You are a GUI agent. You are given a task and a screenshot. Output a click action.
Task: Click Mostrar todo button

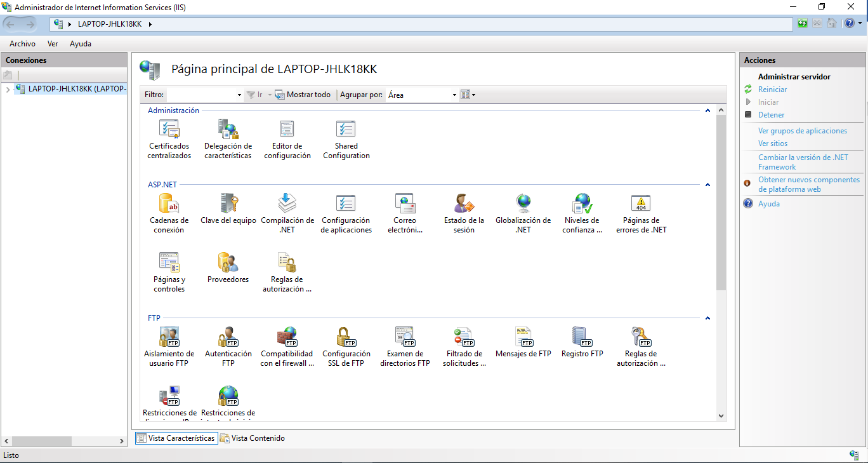point(303,95)
